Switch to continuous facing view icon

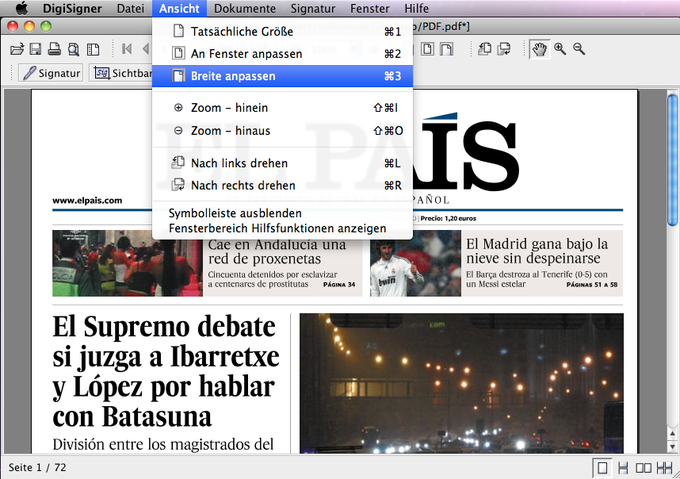(x=664, y=468)
